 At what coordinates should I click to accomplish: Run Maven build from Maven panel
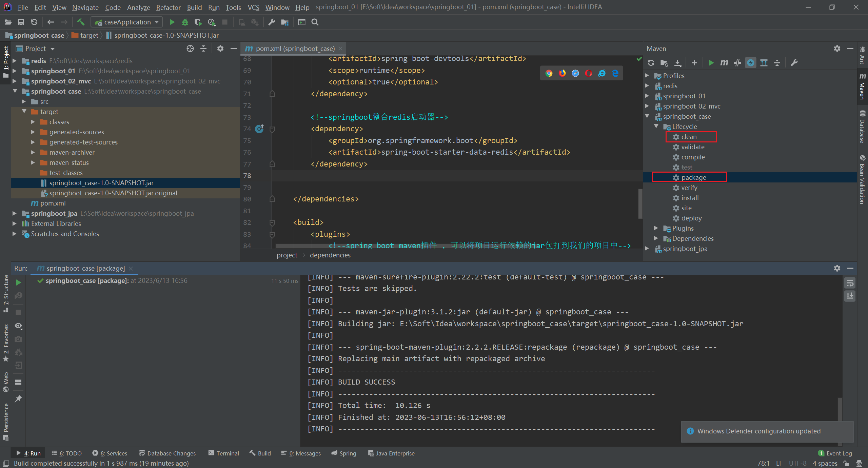[x=711, y=63]
